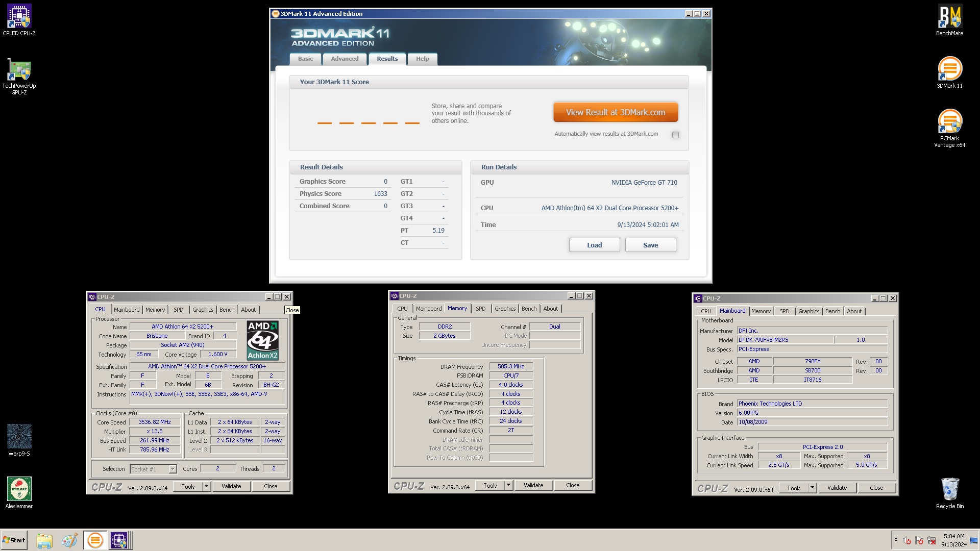Open Windows Explorer from the taskbar
This screenshot has width=980, height=551.
point(44,540)
